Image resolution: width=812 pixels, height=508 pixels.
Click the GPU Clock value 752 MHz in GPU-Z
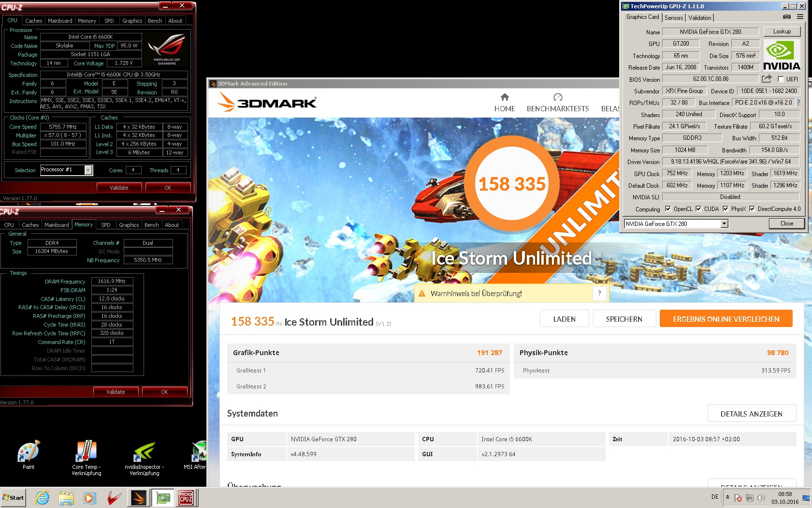pyautogui.click(x=677, y=173)
